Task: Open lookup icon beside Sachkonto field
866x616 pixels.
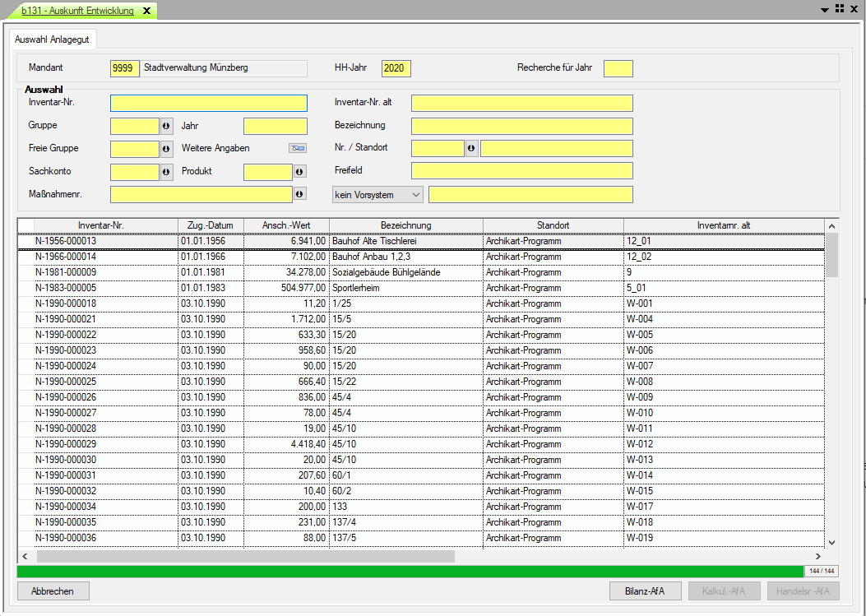Action: pos(166,172)
